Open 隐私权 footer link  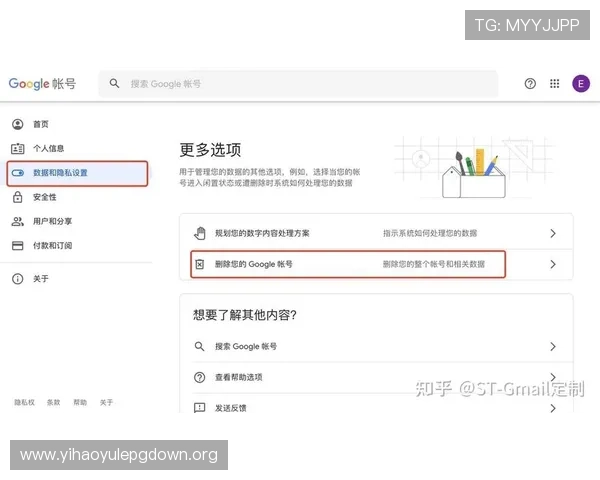point(24,402)
